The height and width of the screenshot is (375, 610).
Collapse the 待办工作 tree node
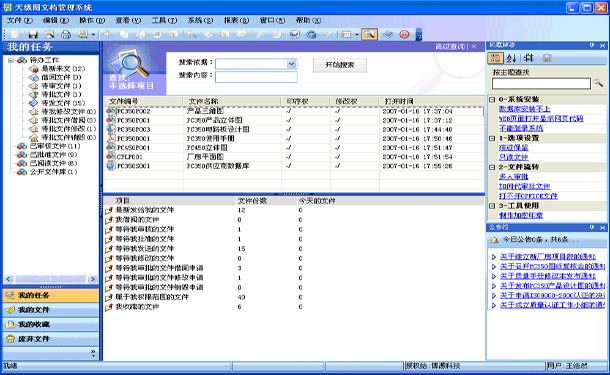tap(11, 60)
